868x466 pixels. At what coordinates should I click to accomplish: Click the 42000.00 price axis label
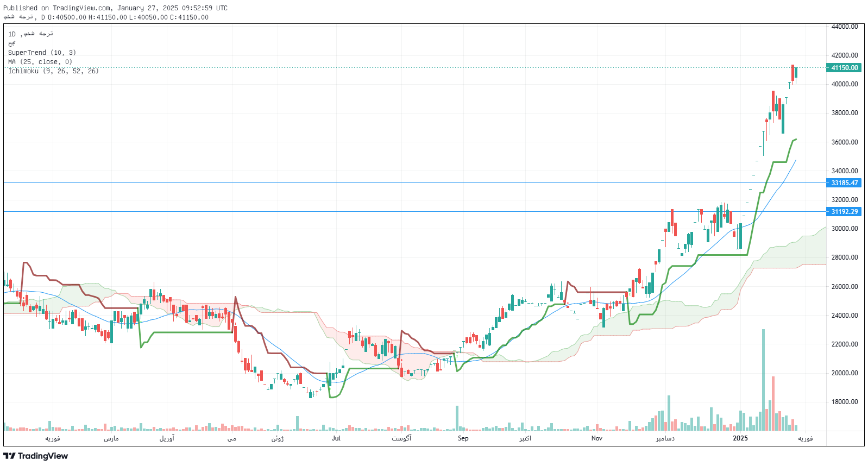click(845, 55)
